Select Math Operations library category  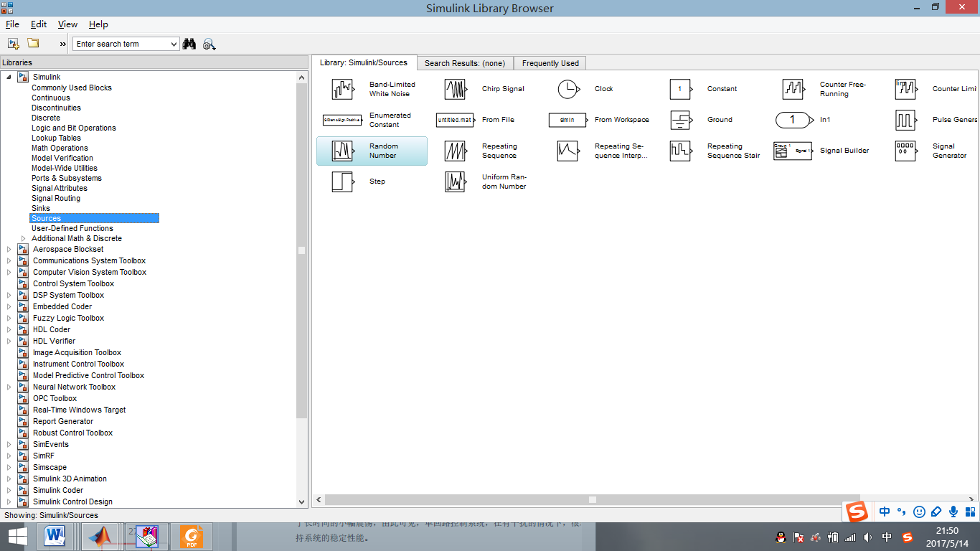[x=60, y=148]
